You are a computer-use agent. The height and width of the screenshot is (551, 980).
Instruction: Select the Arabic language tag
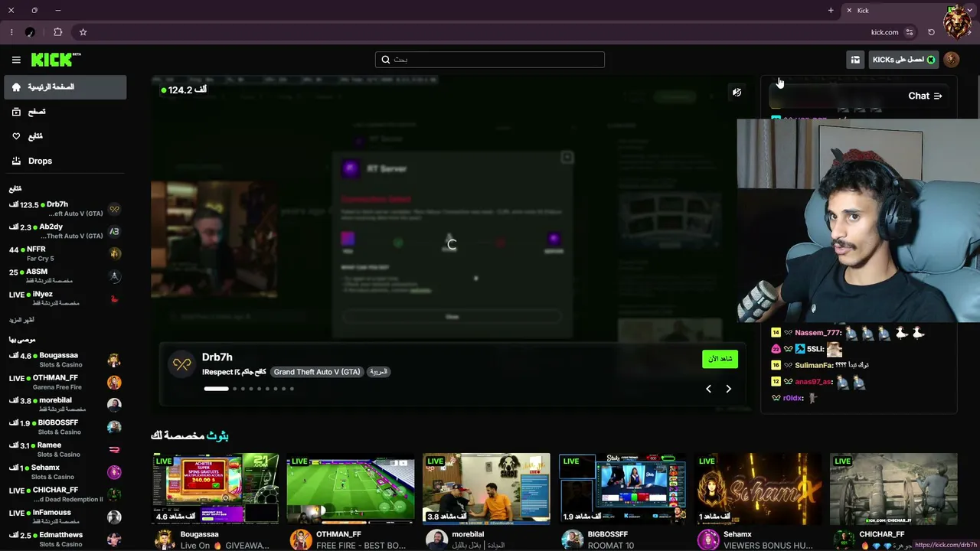pos(379,372)
